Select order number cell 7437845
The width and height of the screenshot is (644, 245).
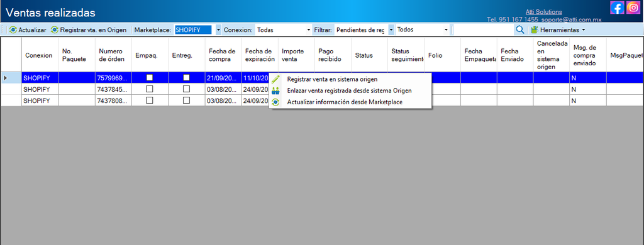(113, 89)
